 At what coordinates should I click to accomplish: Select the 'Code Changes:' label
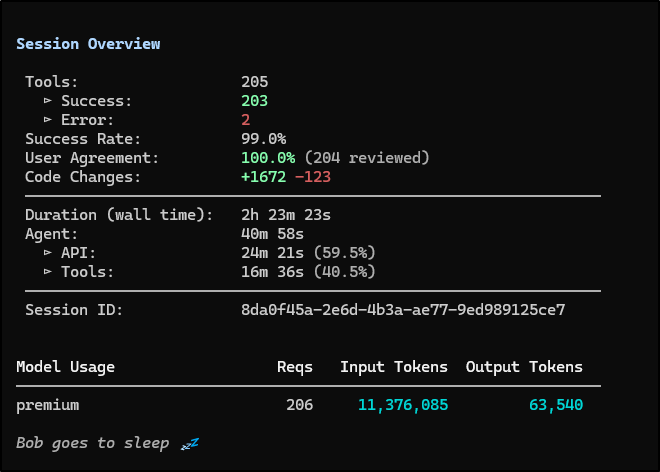tap(83, 177)
